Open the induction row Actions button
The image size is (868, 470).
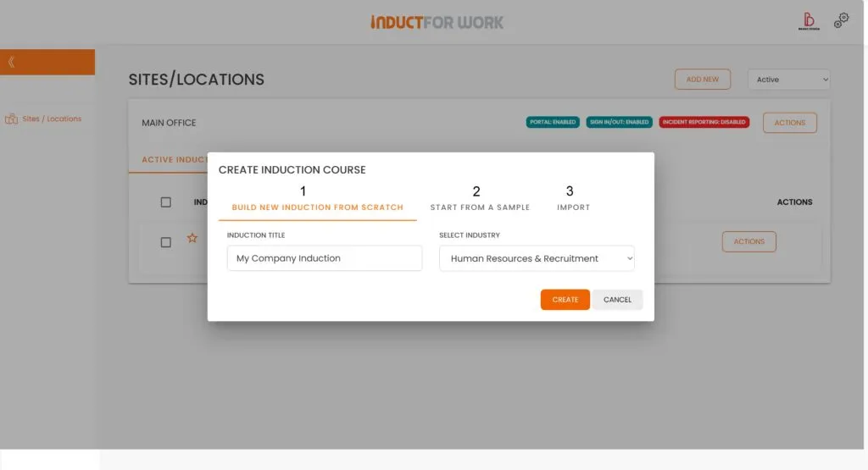click(x=749, y=241)
